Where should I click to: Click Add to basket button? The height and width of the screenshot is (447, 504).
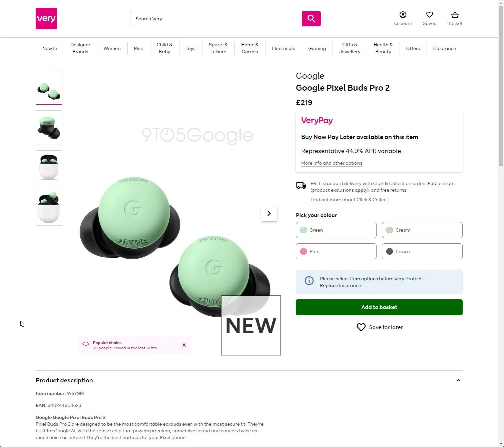[x=379, y=307]
